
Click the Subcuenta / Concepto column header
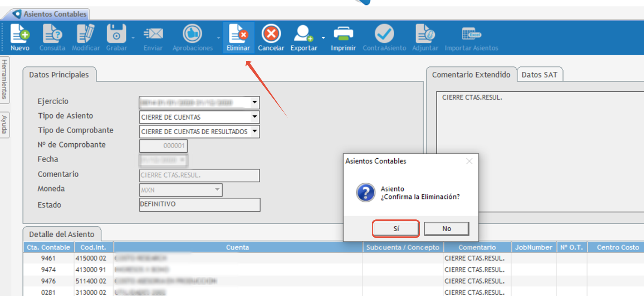402,247
